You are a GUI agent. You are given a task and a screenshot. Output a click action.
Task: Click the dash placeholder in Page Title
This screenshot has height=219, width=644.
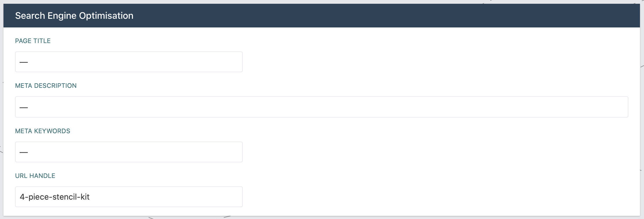[x=24, y=62]
